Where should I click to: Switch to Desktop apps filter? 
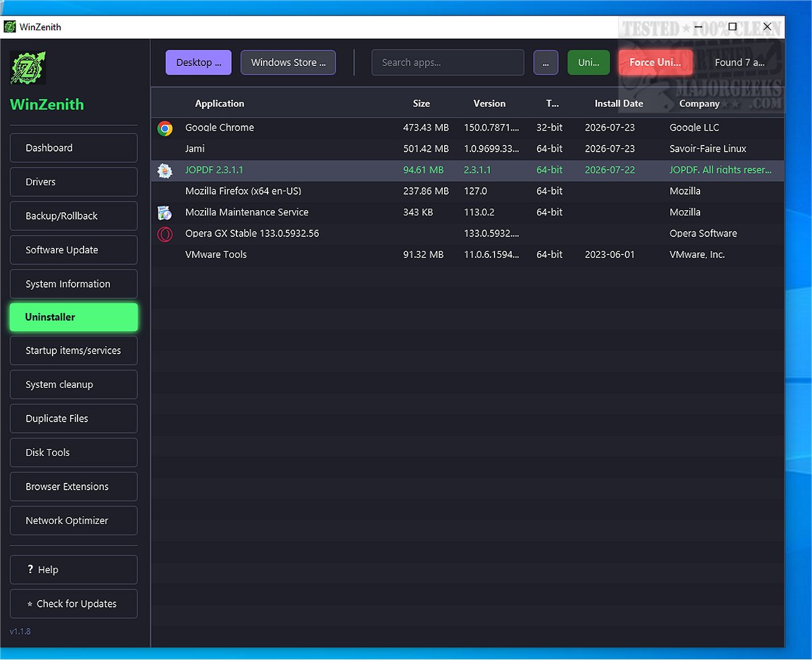pos(199,63)
